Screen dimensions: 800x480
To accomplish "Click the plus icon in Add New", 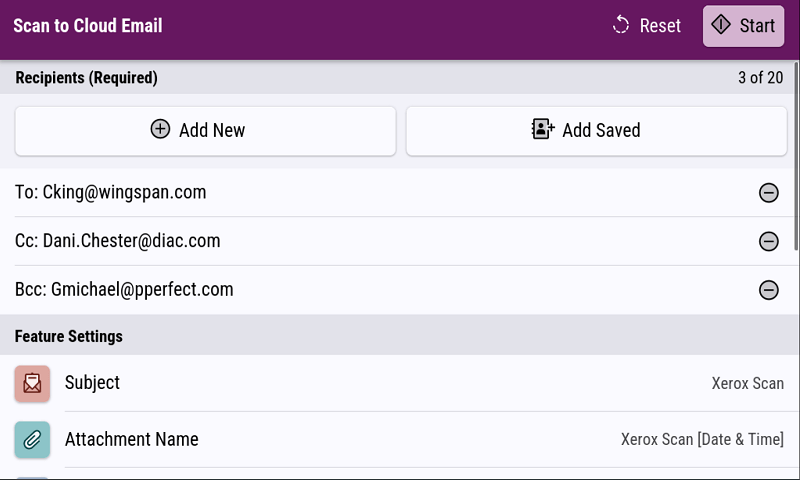I will tap(160, 130).
